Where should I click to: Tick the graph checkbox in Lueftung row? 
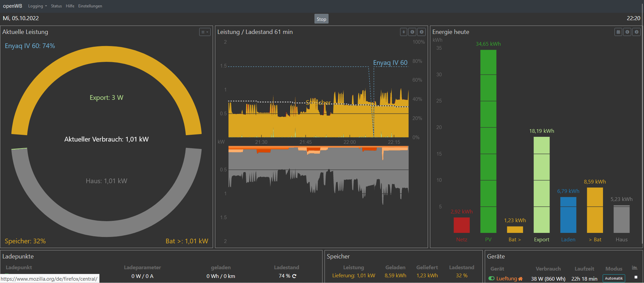click(x=636, y=277)
